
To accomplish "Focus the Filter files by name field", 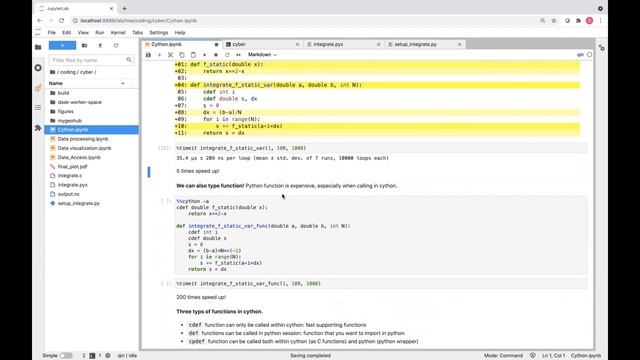I will click(91, 60).
